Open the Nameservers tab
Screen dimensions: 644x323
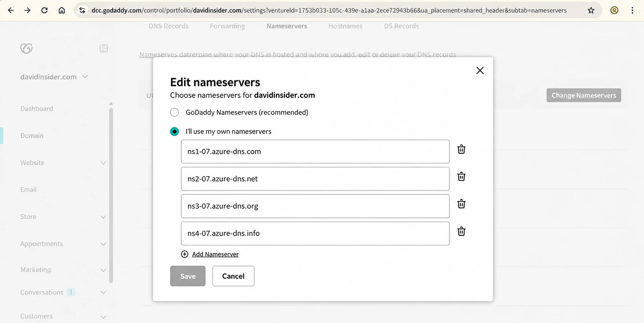click(287, 26)
